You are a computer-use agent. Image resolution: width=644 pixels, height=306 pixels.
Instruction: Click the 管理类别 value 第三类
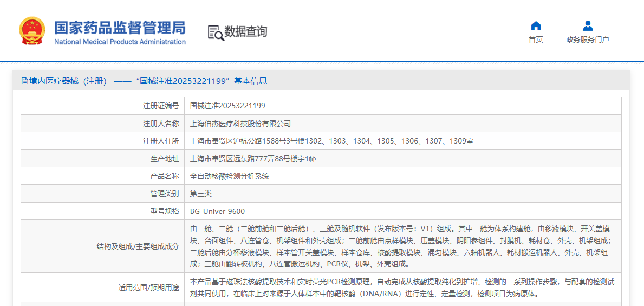[201, 193]
